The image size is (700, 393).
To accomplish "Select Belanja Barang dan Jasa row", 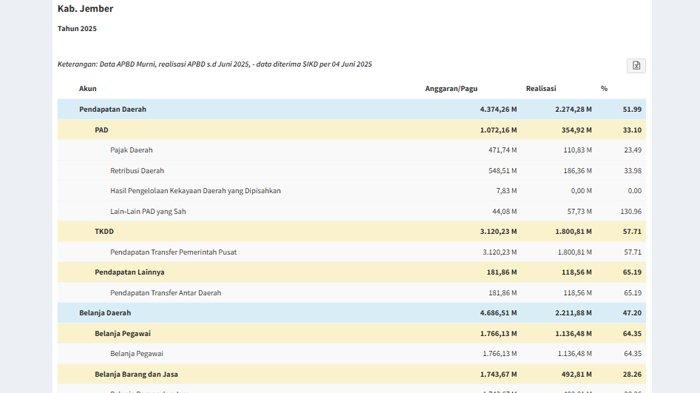I will click(x=351, y=374).
